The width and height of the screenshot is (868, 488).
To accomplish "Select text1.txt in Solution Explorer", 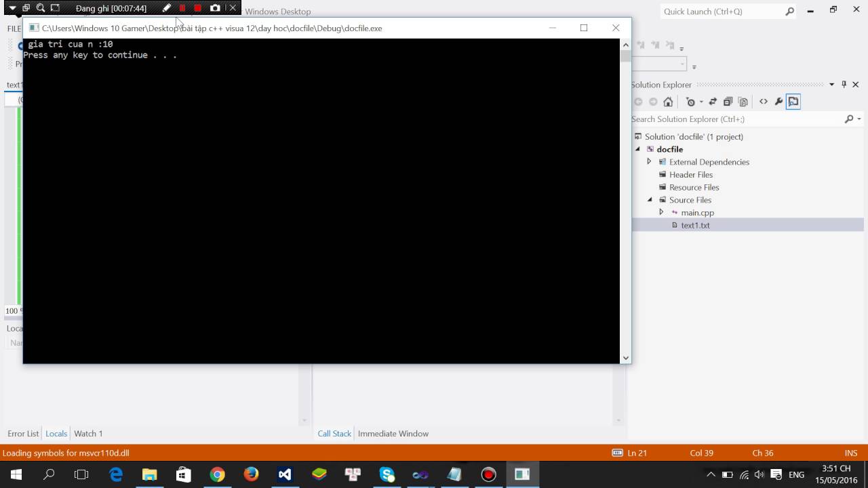I will click(x=695, y=225).
